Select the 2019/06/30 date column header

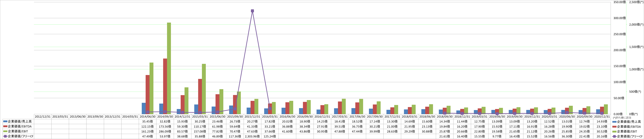[x=497, y=117]
